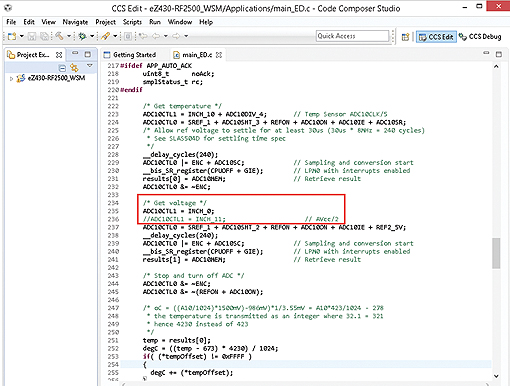Click the Open Perspective icon
Image resolution: width=510 pixels, height=386 pixels.
pyautogui.click(x=405, y=37)
